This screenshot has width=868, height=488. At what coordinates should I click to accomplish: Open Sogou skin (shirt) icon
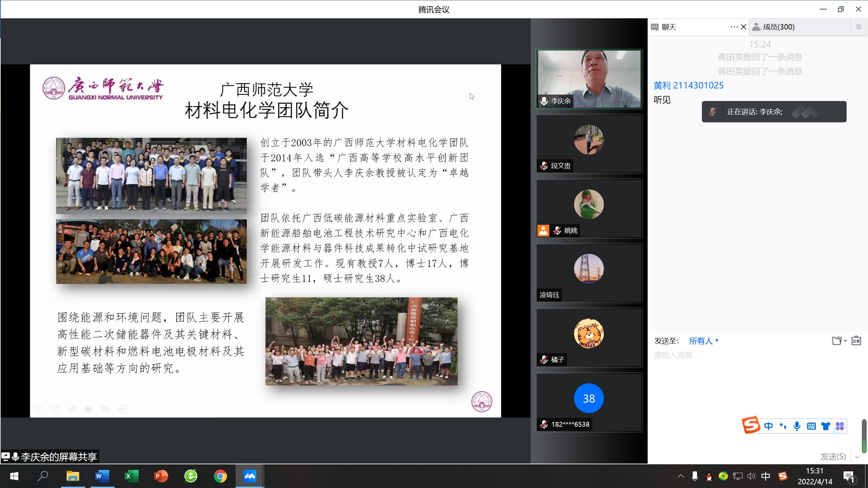[x=825, y=426]
